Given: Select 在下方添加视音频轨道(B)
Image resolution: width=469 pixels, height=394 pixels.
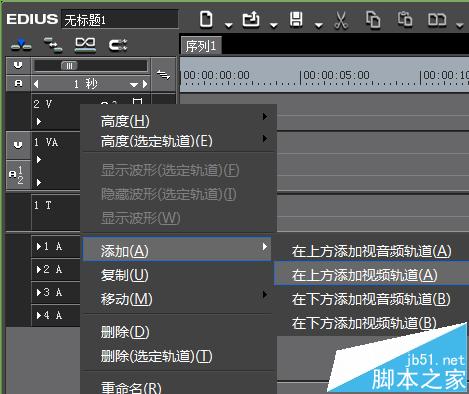Looking at the screenshot, I should 371,299.
